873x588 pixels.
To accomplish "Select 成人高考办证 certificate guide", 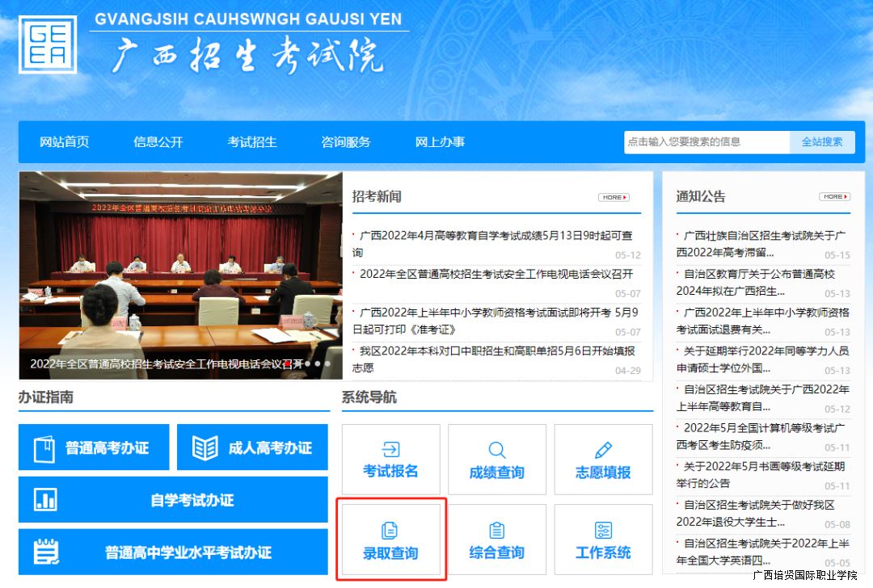I will coord(252,447).
